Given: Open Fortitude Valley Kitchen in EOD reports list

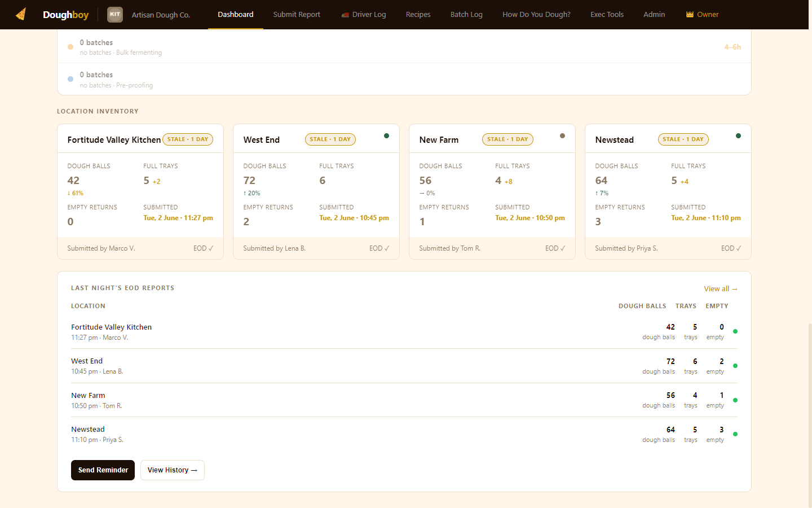Looking at the screenshot, I should (404, 332).
